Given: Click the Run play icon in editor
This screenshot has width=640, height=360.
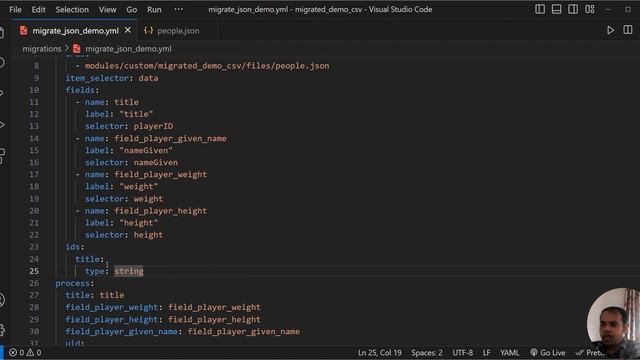Looking at the screenshot, I should (610, 30).
